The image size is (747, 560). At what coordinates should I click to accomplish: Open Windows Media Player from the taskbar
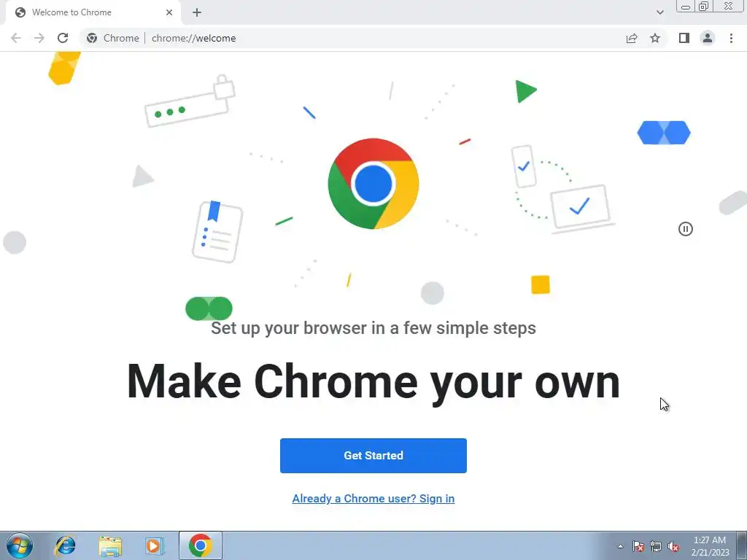(x=154, y=545)
